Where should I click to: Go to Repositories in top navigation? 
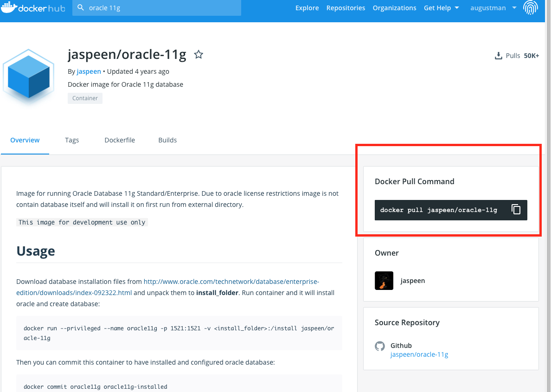[346, 8]
